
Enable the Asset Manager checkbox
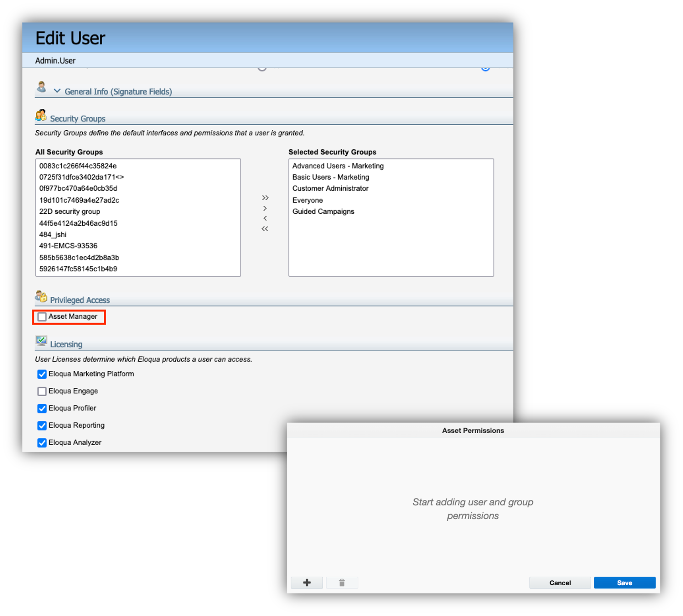pyautogui.click(x=42, y=317)
